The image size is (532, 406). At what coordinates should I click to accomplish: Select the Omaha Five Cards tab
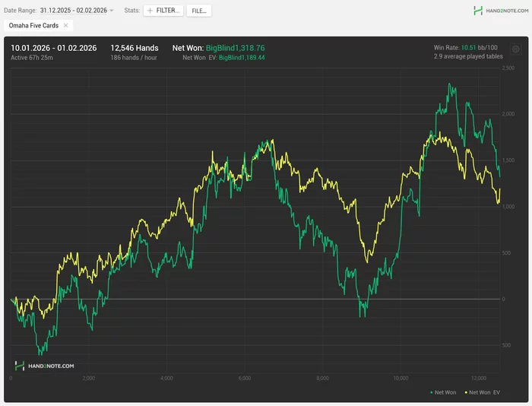click(33, 25)
